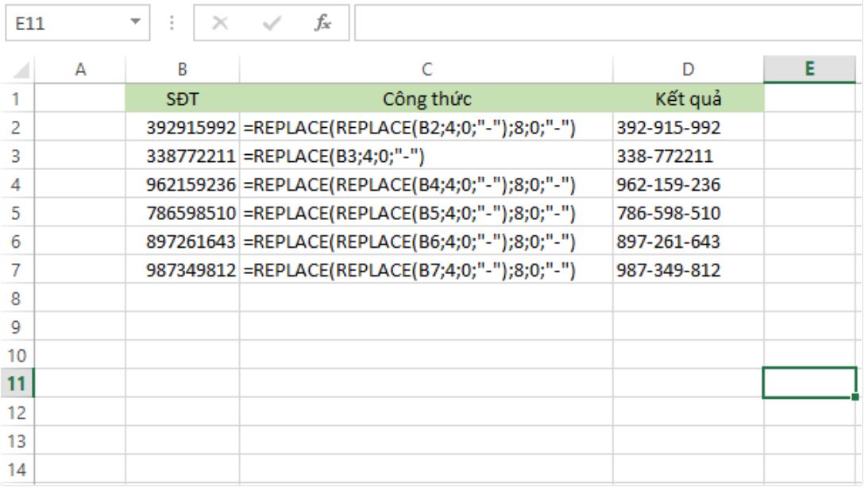Click the Kết quả header cell
This screenshot has height=487, width=868.
click(x=688, y=100)
